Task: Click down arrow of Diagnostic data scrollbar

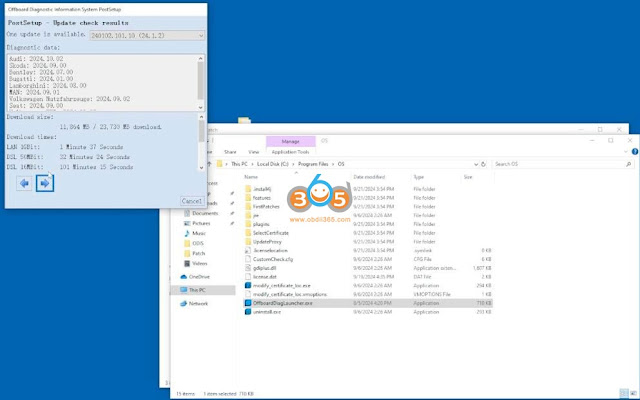Action: [200, 107]
